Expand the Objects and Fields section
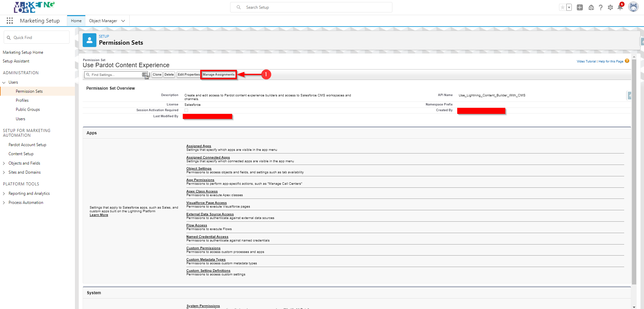644x309 pixels. pyautogui.click(x=4, y=163)
